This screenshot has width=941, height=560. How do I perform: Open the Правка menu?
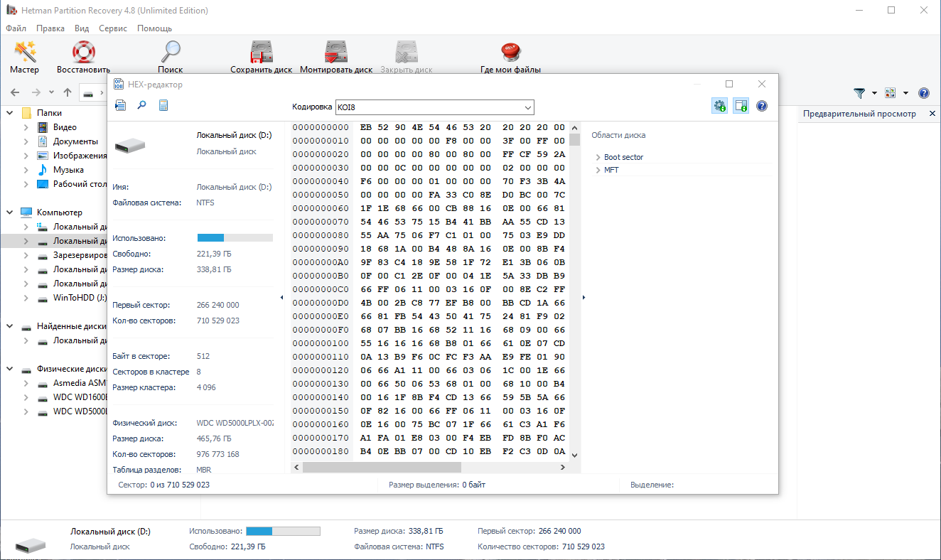click(x=50, y=28)
